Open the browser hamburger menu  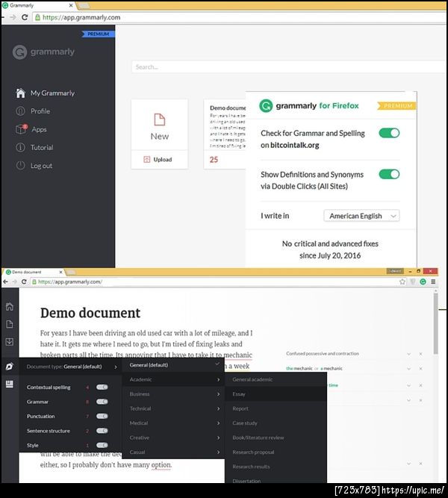point(433,281)
